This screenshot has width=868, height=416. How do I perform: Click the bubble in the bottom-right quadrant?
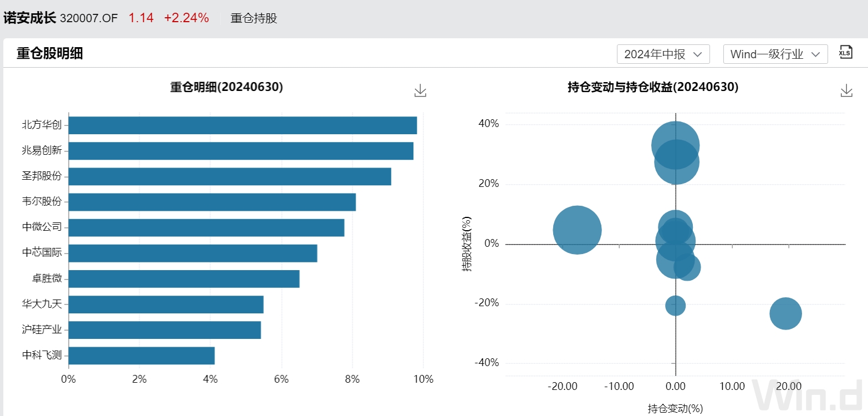[785, 314]
